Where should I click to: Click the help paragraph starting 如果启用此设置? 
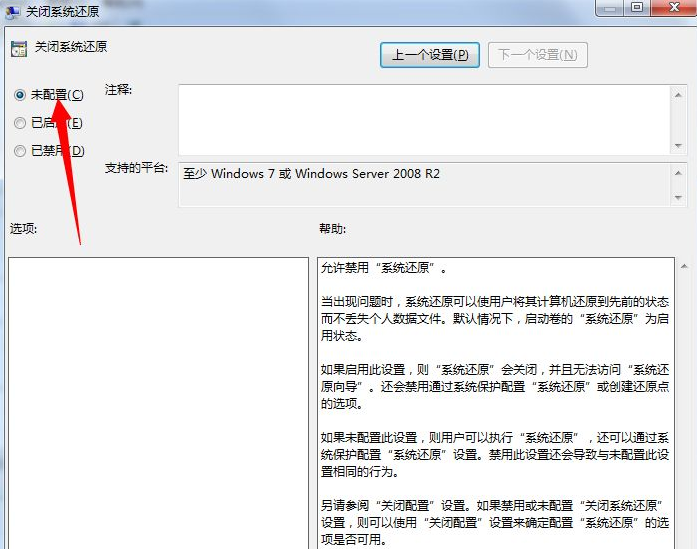(x=495, y=386)
